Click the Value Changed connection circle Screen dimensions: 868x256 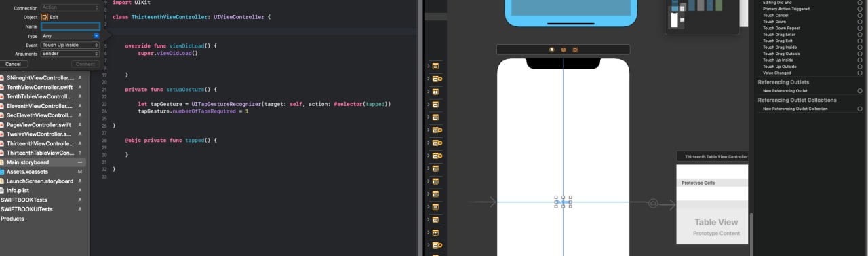tap(860, 73)
